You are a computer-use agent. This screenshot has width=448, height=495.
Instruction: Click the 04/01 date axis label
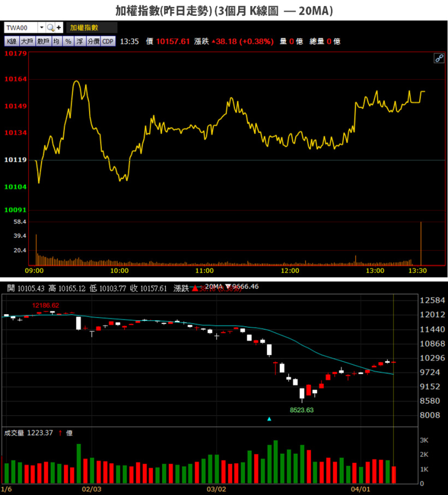361,489
